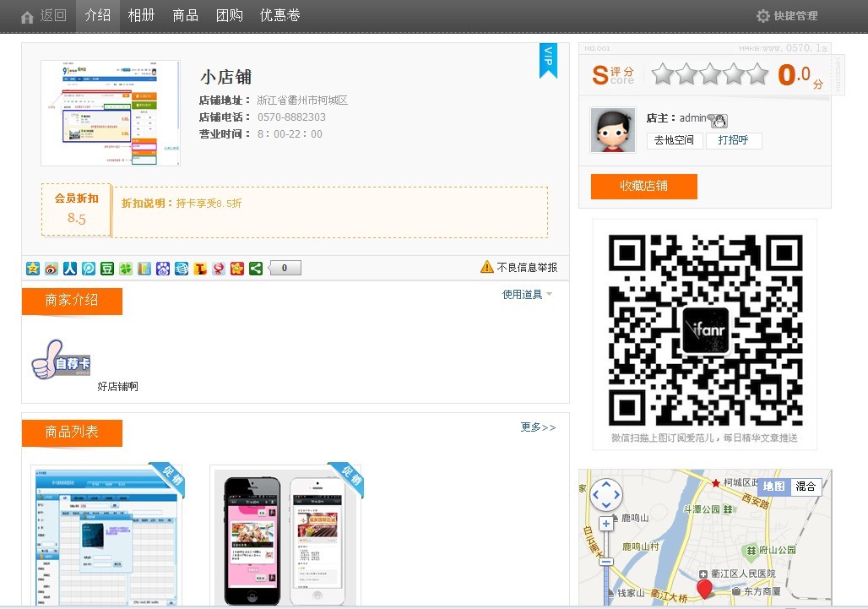Open the 优惠卷 tab

(x=280, y=15)
